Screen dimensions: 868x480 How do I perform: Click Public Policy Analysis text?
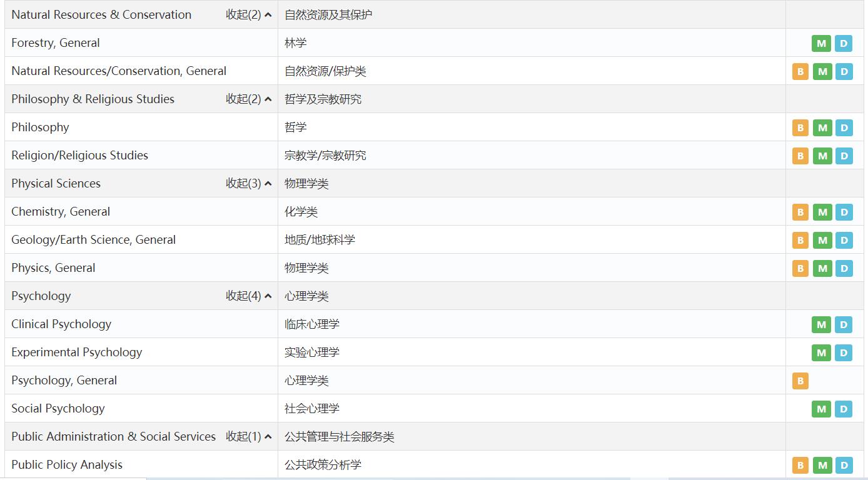click(x=67, y=465)
